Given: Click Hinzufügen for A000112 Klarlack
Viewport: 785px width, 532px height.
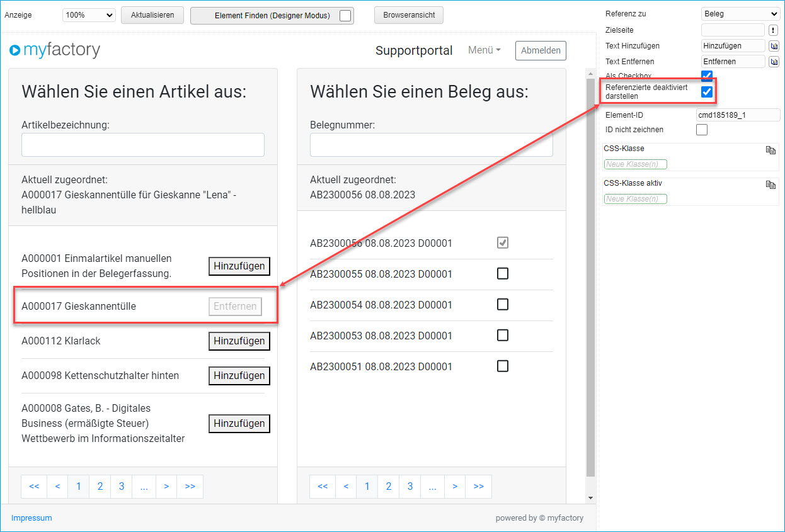Looking at the screenshot, I should point(239,341).
